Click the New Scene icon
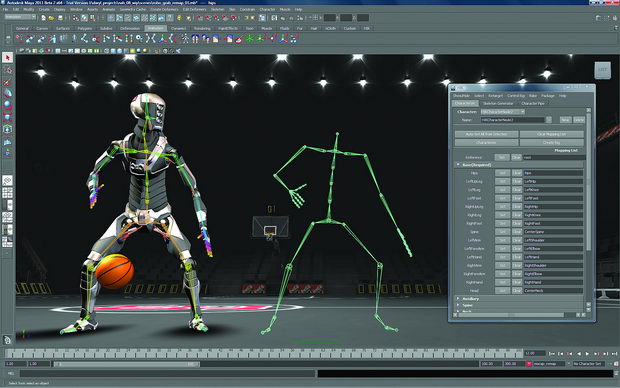The width and height of the screenshot is (620, 388). (x=43, y=18)
